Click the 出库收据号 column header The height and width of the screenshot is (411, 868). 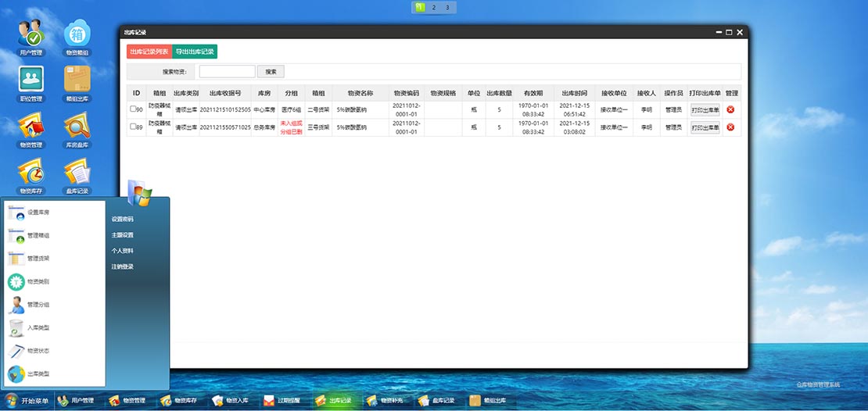pyautogui.click(x=225, y=93)
